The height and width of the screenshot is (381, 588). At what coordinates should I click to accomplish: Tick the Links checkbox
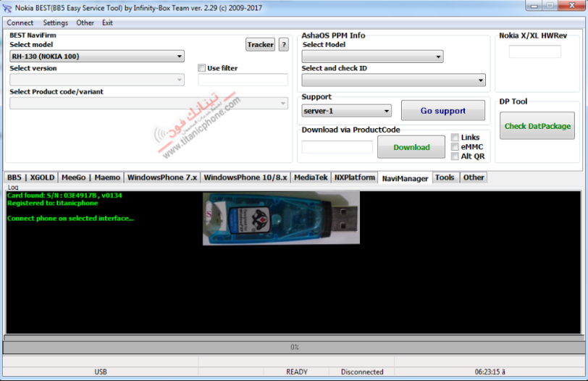pos(455,137)
